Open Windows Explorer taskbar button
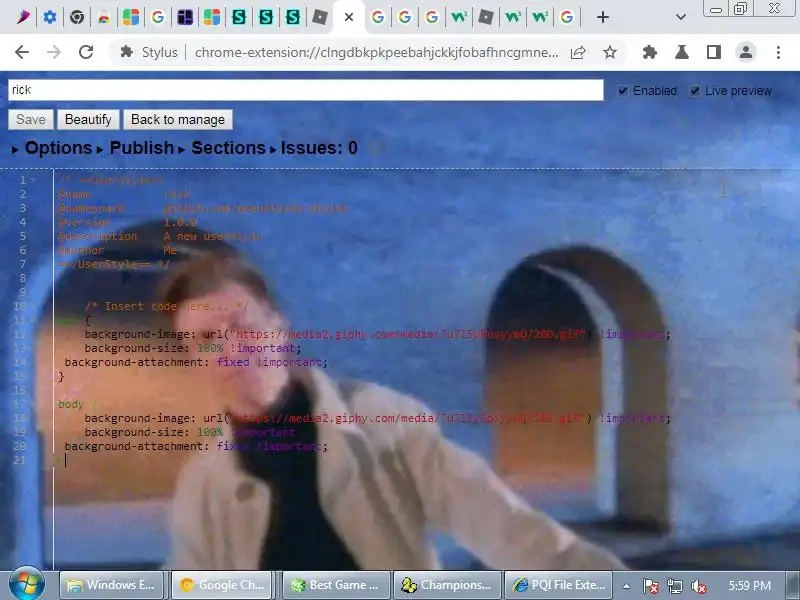800x600 pixels. coord(112,585)
